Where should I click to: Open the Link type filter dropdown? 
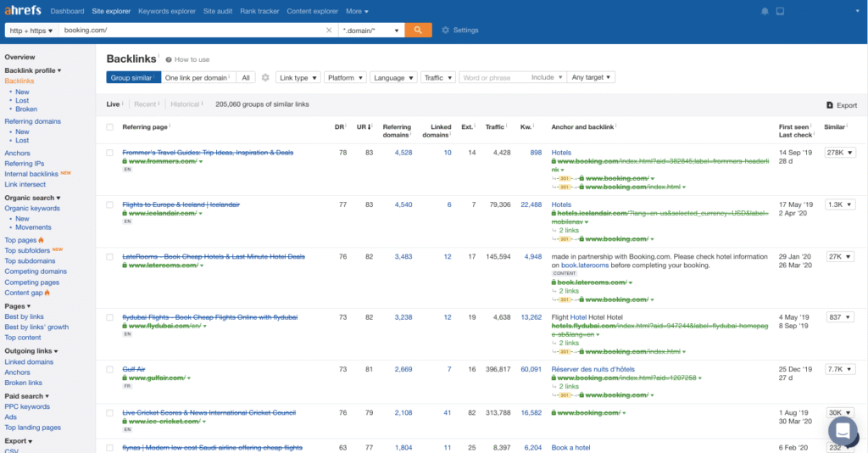[298, 77]
